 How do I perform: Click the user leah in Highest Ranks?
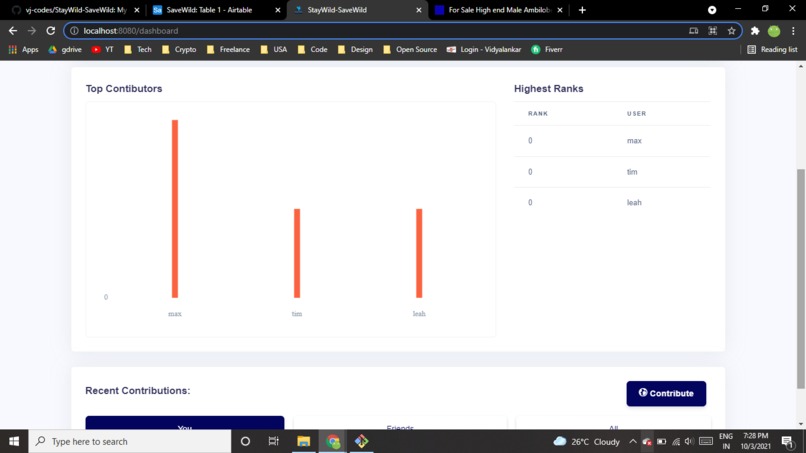(x=634, y=203)
